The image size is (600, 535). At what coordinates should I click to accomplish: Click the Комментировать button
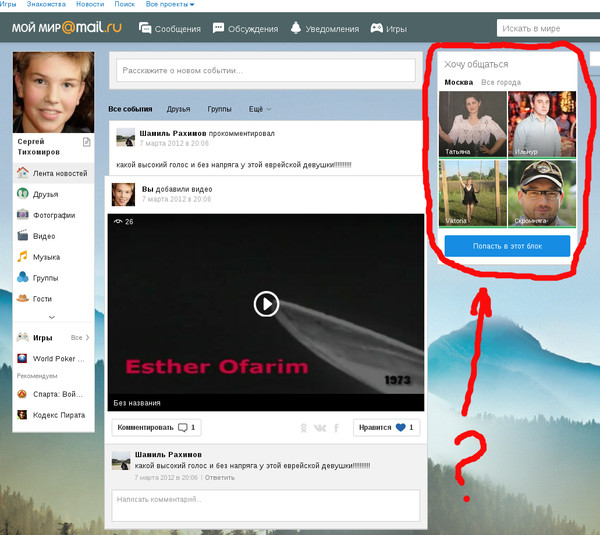(x=157, y=427)
